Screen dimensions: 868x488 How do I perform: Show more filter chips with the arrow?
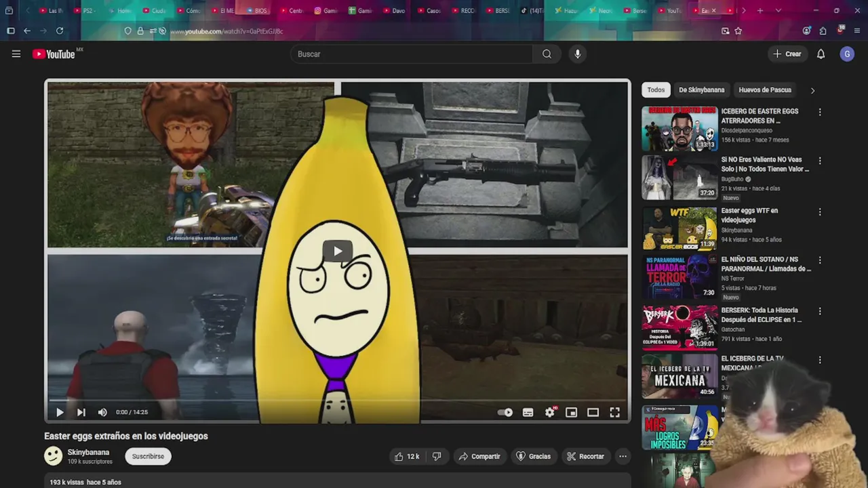[812, 90]
